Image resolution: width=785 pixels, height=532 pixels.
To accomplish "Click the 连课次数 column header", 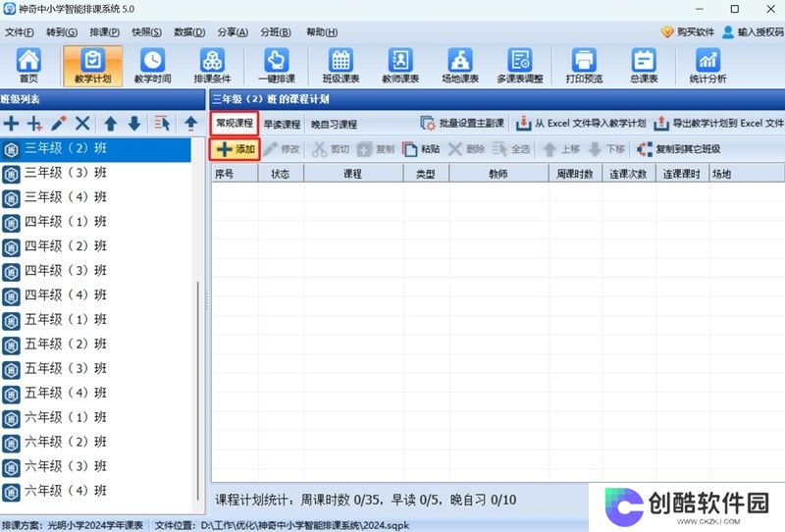I will click(629, 174).
